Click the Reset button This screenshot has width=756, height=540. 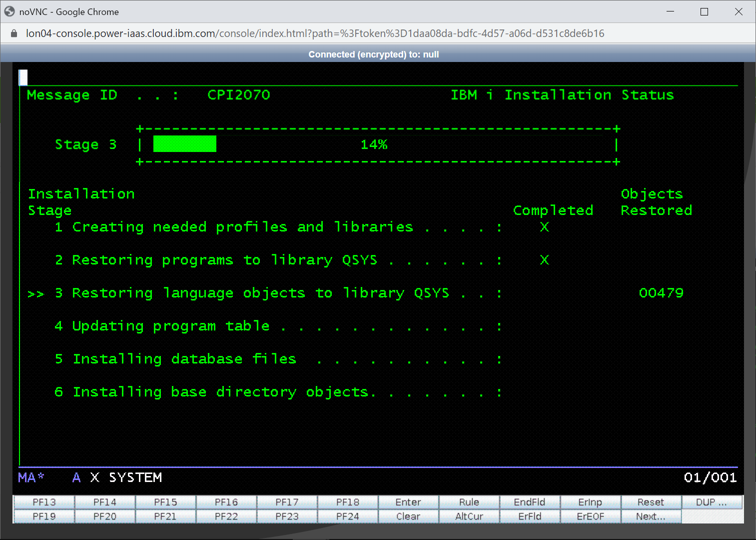[x=651, y=502]
